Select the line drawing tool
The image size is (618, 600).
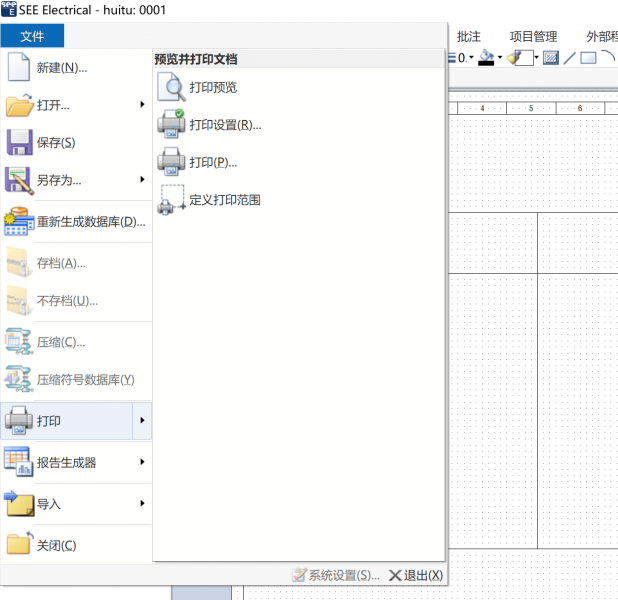click(569, 58)
